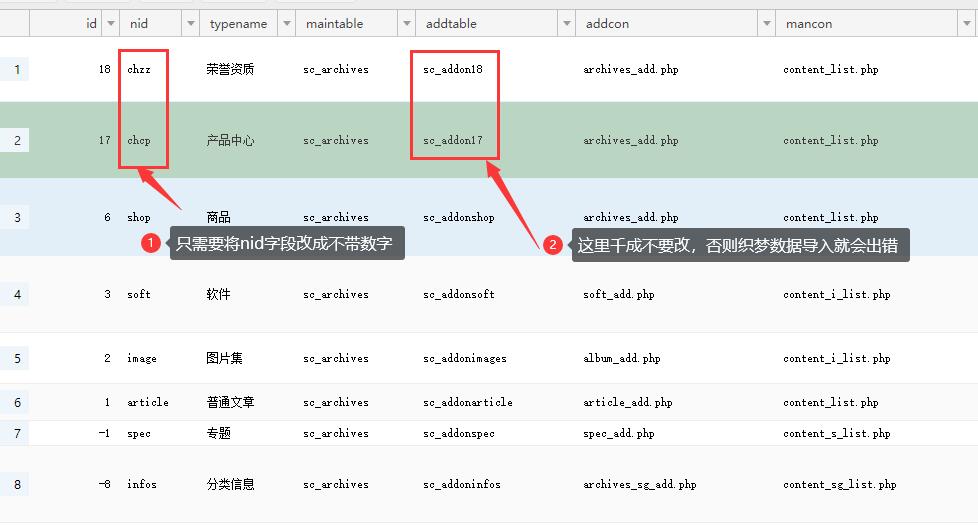Click the addcon cell 'archives_sg_add.php'
Screen dimensions: 978x532
[x=640, y=485]
